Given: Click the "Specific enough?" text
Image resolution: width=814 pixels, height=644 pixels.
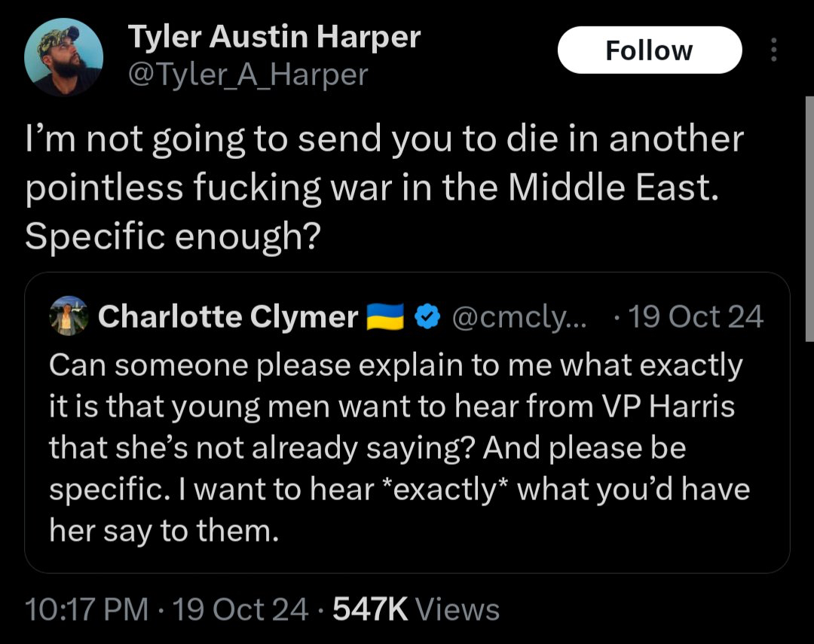Looking at the screenshot, I should coord(173,237).
